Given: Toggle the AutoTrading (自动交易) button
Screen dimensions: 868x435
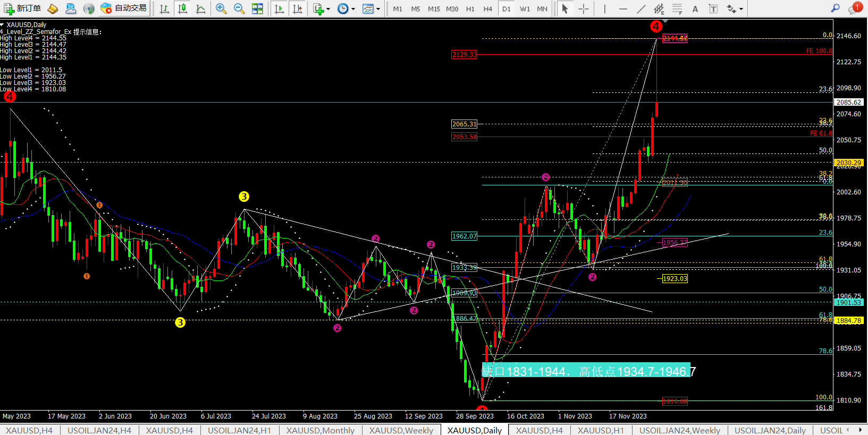Looking at the screenshot, I should point(124,8).
